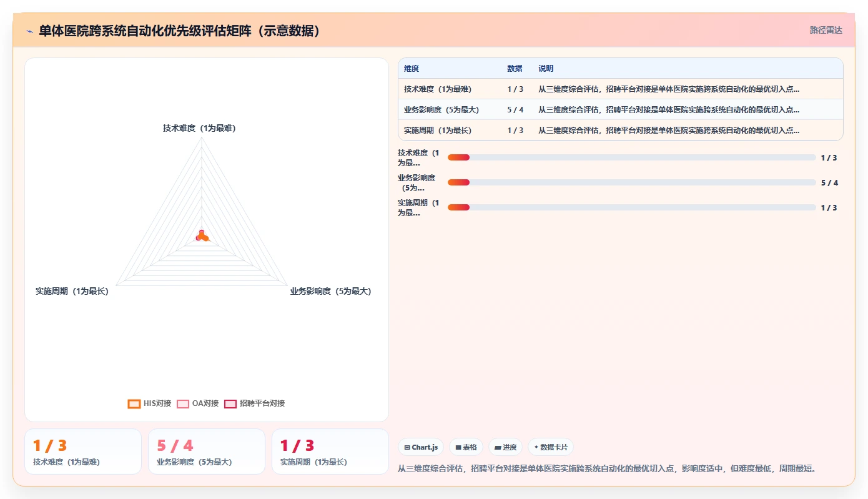Select the 表格 tag

[466, 447]
